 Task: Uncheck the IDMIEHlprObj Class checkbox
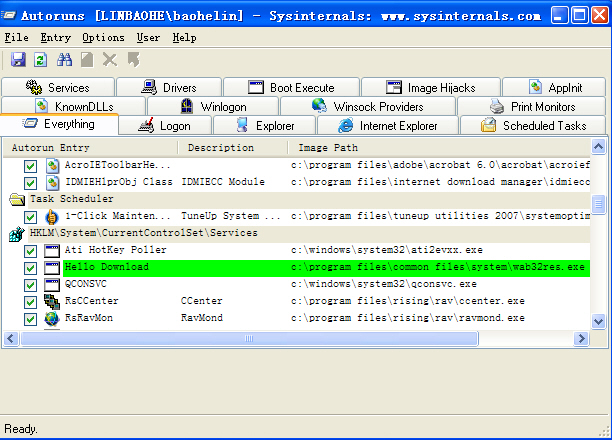click(x=30, y=183)
